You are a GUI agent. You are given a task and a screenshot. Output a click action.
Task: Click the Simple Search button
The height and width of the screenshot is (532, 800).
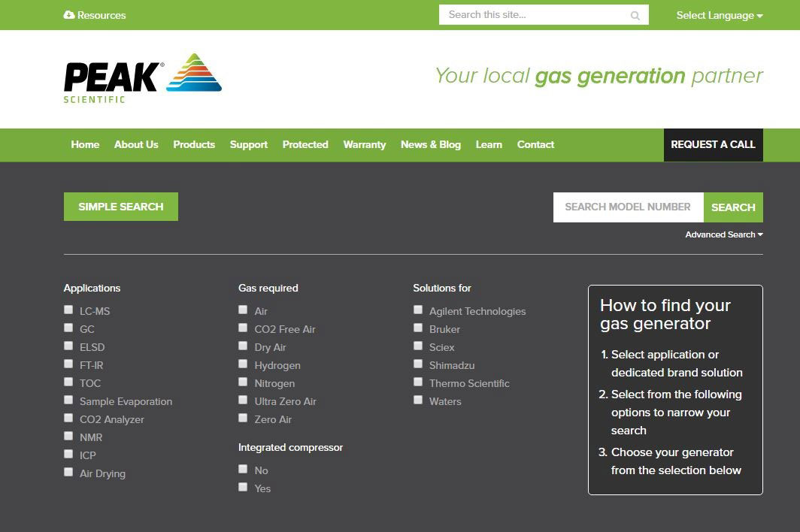pos(121,207)
